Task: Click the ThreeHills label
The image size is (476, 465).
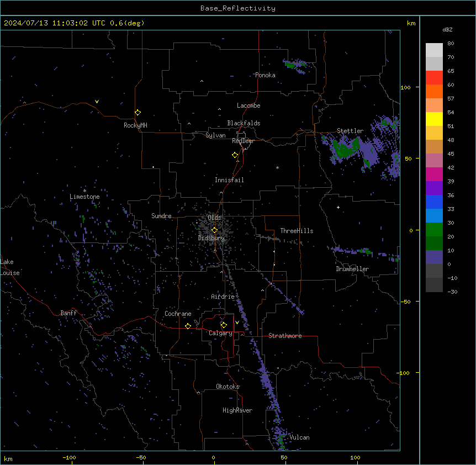Action: [297, 231]
